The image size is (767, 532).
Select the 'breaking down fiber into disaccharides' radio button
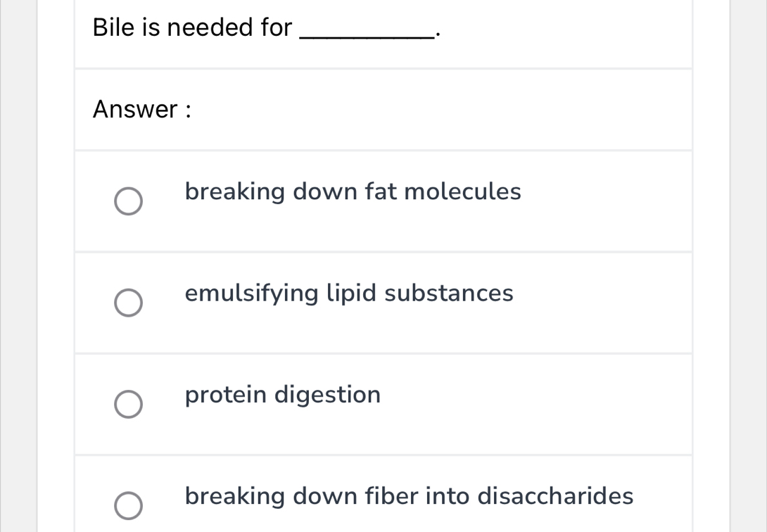[127, 504]
